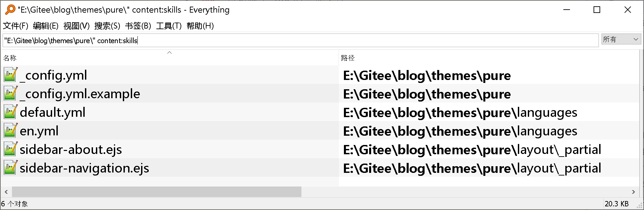This screenshot has height=210, width=644.
Task: Click the _config.yml.example file icon
Action: (10, 94)
